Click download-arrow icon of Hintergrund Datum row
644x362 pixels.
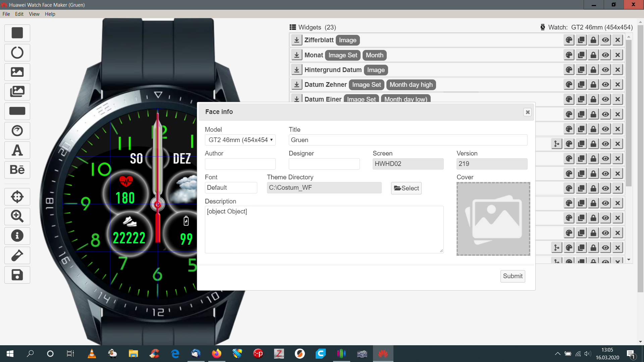pyautogui.click(x=297, y=70)
